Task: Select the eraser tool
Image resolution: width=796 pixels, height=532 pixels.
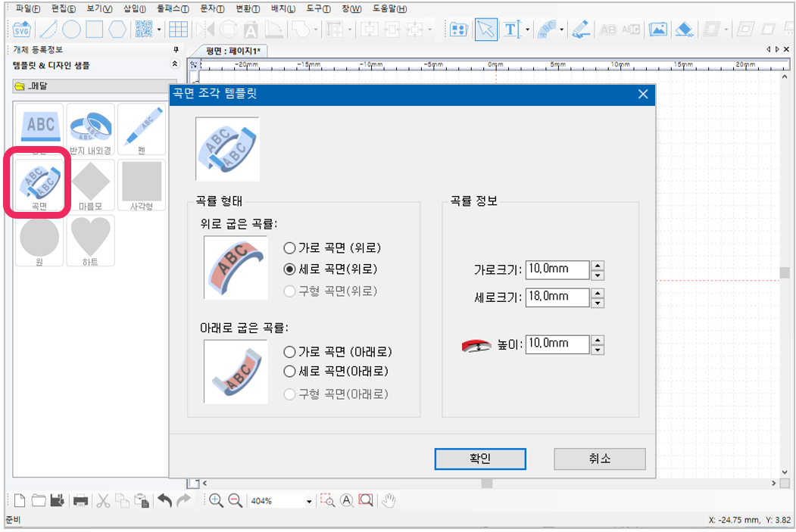Action: [x=684, y=30]
